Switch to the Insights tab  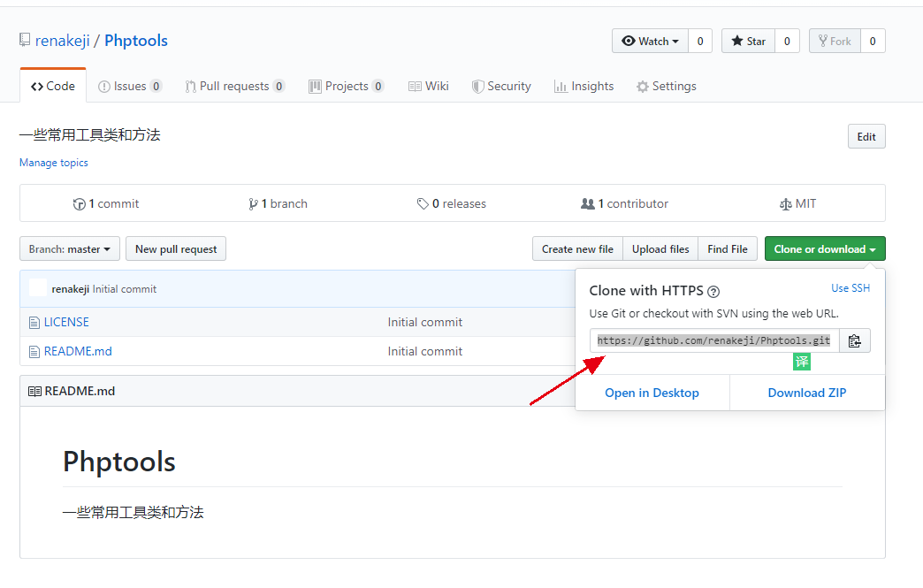pyautogui.click(x=584, y=87)
